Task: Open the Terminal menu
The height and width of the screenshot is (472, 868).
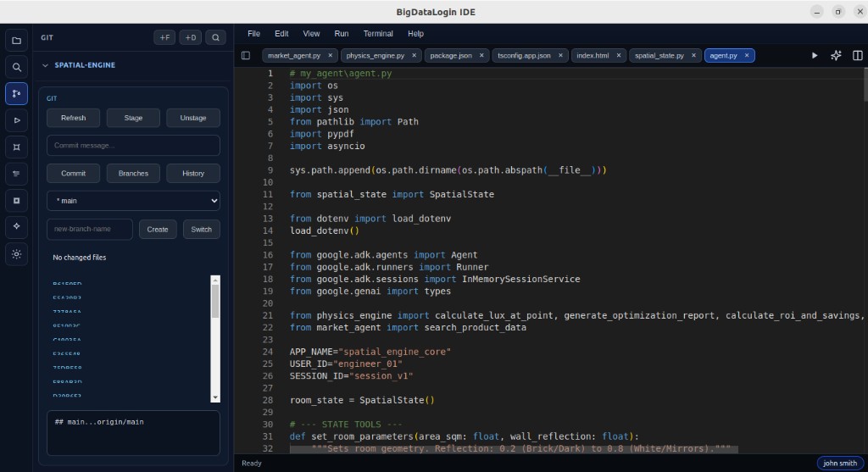Action: point(378,34)
